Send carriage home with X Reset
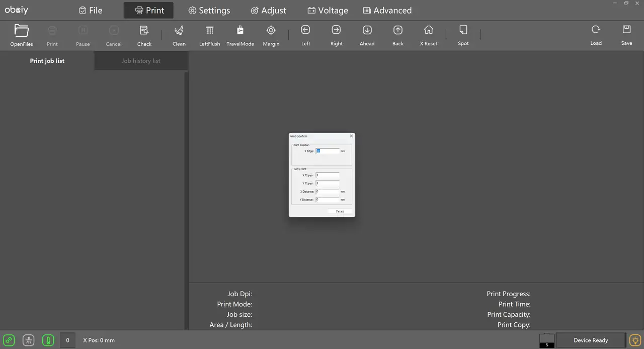This screenshot has width=644, height=349. coord(429,30)
